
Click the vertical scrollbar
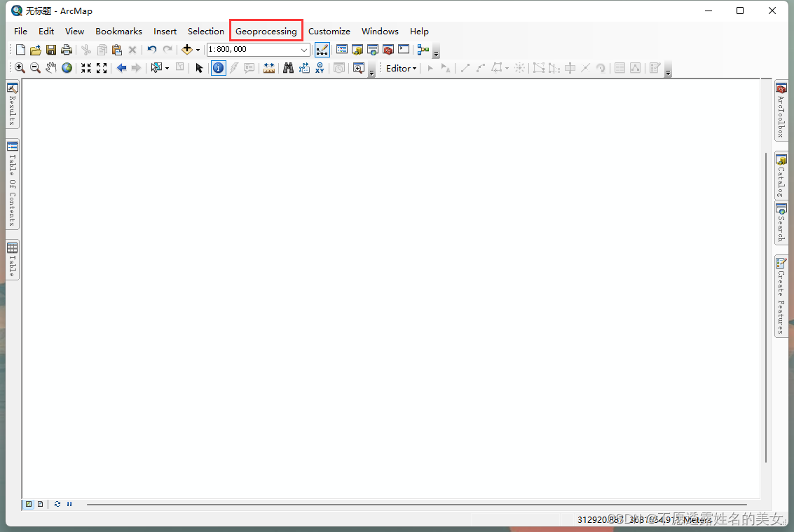(766, 308)
